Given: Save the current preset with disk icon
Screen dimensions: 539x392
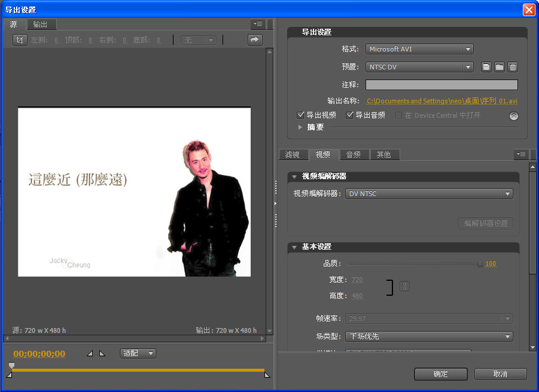Looking at the screenshot, I should tap(486, 67).
